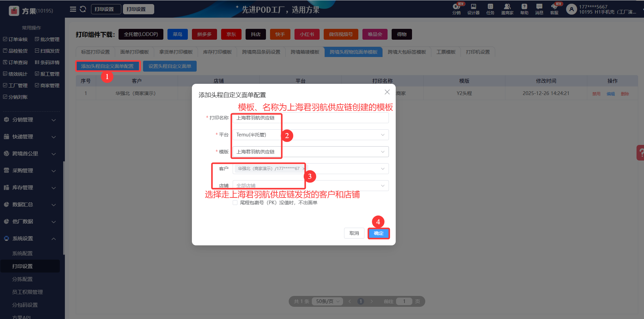Open the 扫描发货 shortcut

point(47,51)
